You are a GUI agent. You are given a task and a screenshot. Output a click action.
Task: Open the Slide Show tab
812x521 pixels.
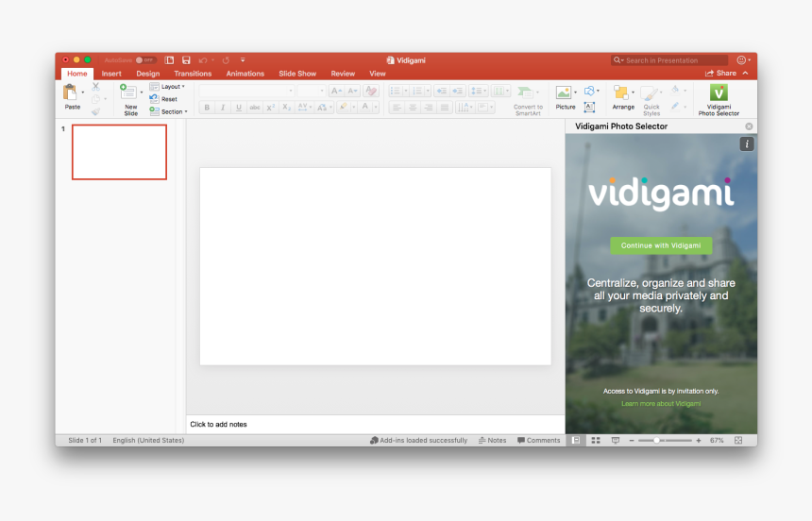pyautogui.click(x=297, y=74)
